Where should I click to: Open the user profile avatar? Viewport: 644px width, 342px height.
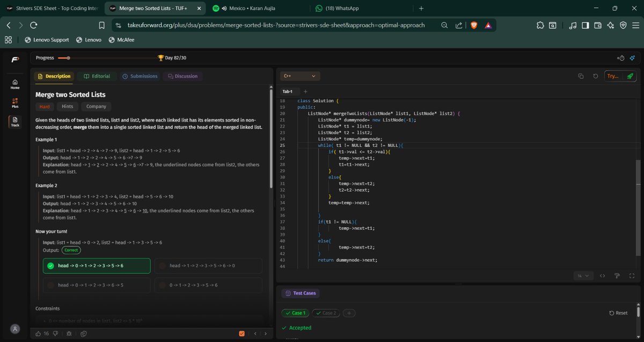15,329
